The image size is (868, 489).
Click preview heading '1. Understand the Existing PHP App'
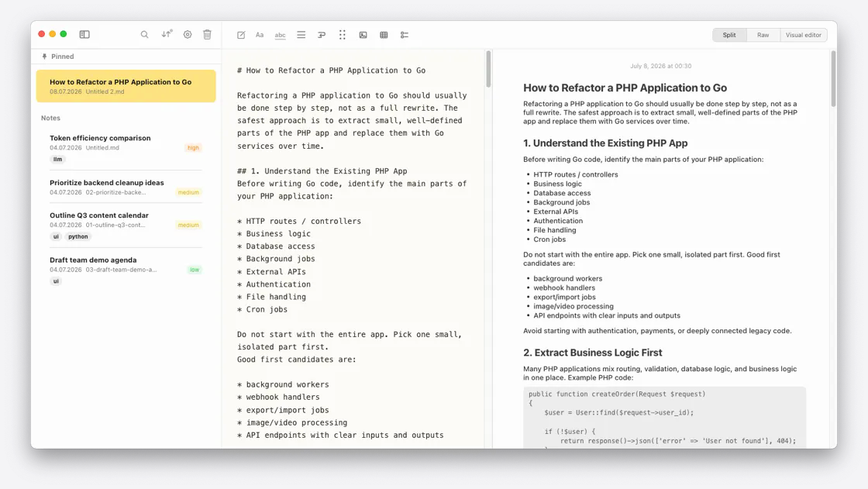605,143
